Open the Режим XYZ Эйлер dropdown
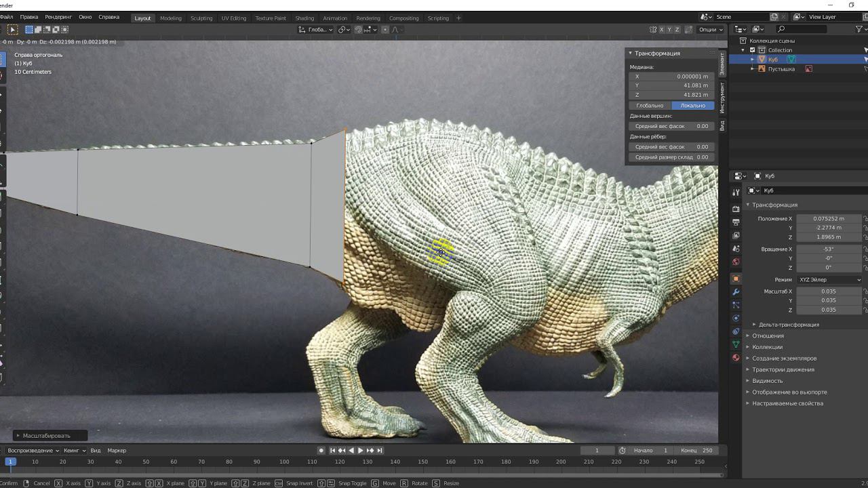This screenshot has width=868, height=488. coord(829,280)
